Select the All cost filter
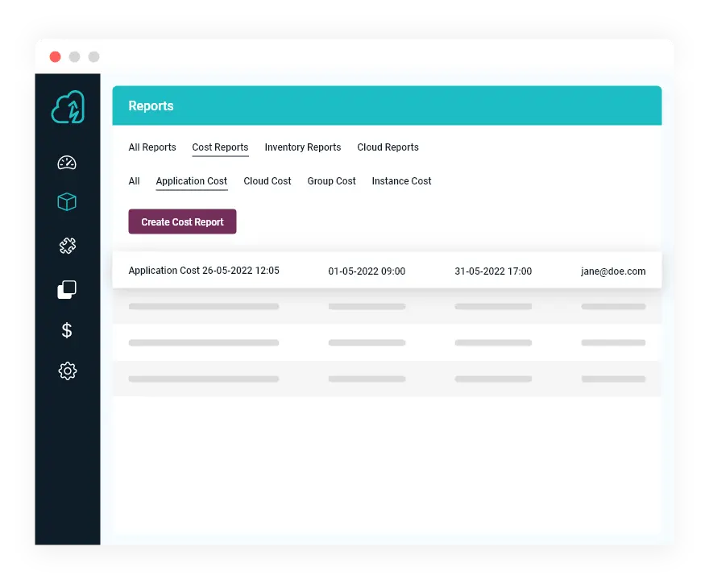This screenshot has width=709, height=588. [134, 181]
